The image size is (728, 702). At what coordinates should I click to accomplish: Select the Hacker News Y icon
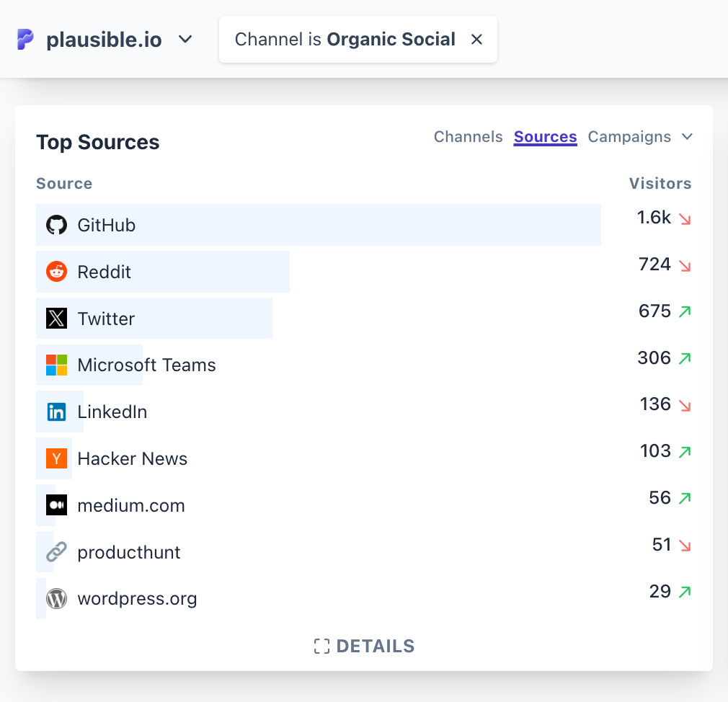click(x=56, y=458)
